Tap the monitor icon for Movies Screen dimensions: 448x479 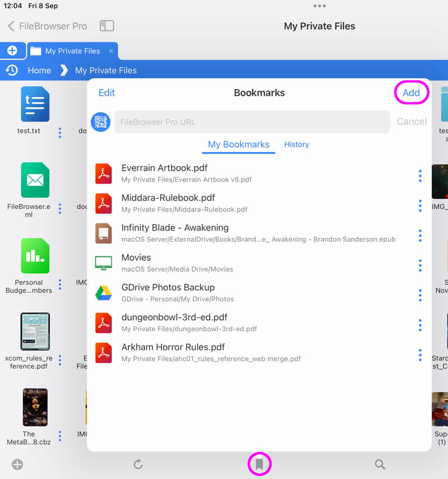coord(104,263)
